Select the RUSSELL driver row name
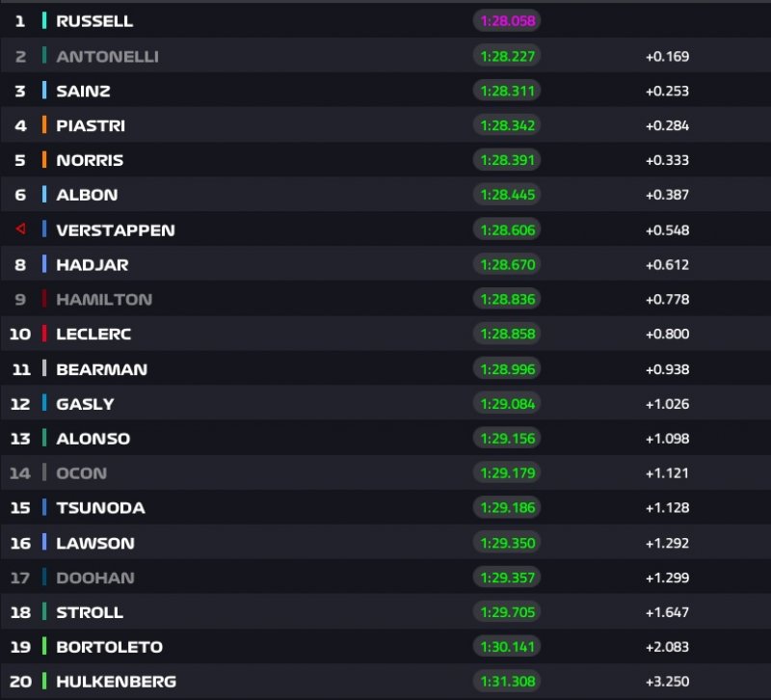 [x=94, y=21]
